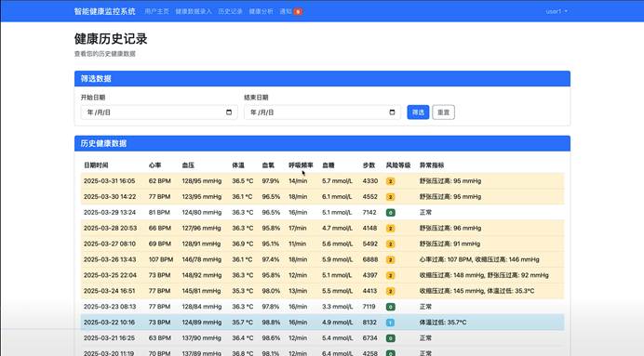644x356 pixels.
Task: Click the blue 筛选 button
Action: pos(418,112)
